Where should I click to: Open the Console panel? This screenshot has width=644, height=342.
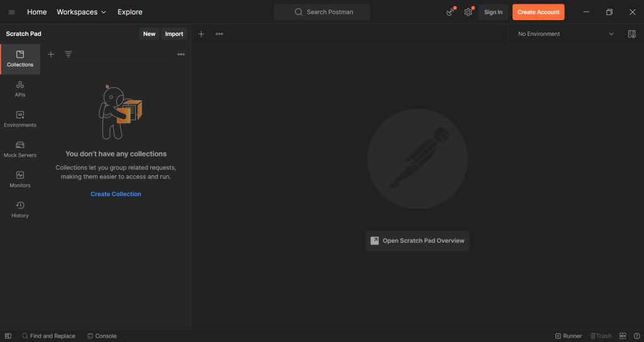[102, 336]
